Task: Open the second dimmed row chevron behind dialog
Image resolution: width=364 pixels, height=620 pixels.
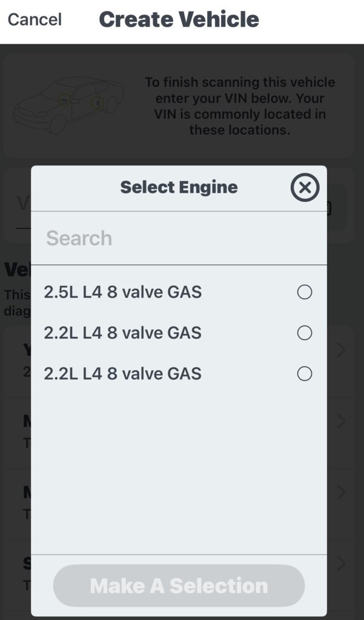Action: click(x=341, y=421)
